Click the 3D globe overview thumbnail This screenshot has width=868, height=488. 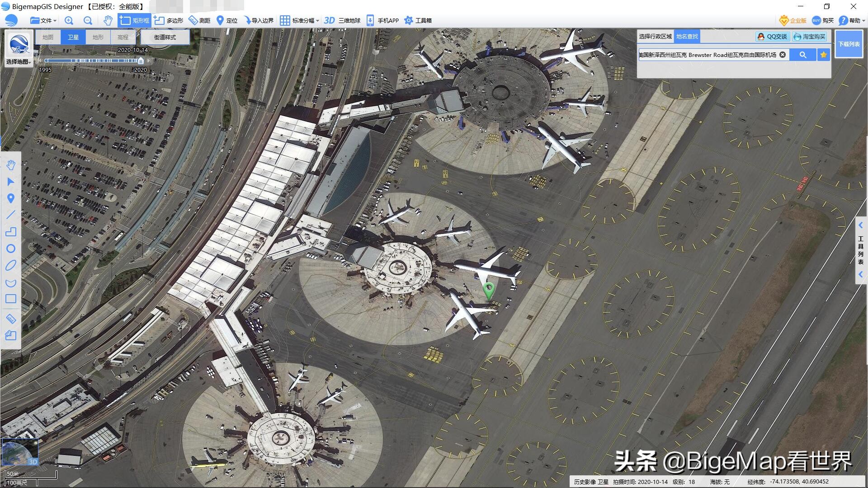[x=19, y=452]
